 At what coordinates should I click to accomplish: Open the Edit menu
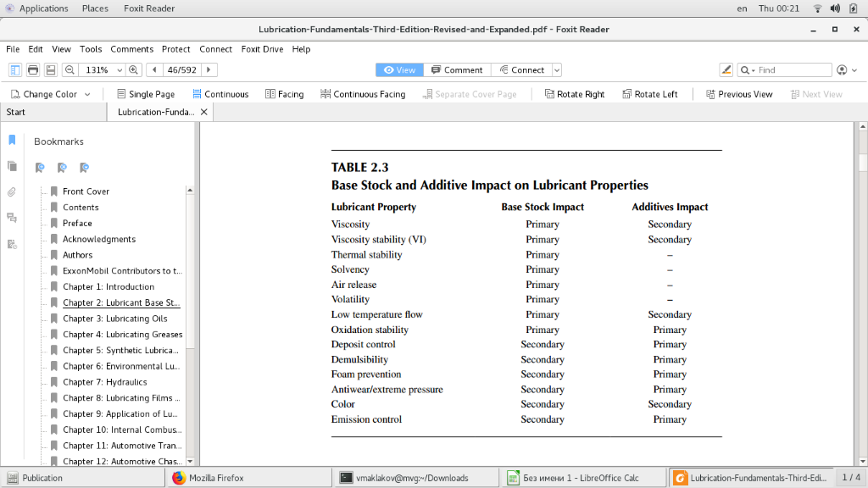[36, 48]
